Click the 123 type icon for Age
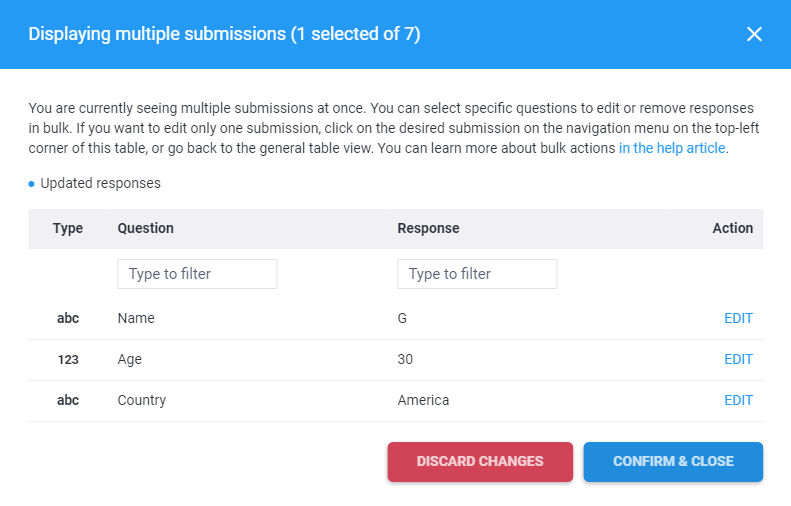This screenshot has width=791, height=506. tap(68, 360)
